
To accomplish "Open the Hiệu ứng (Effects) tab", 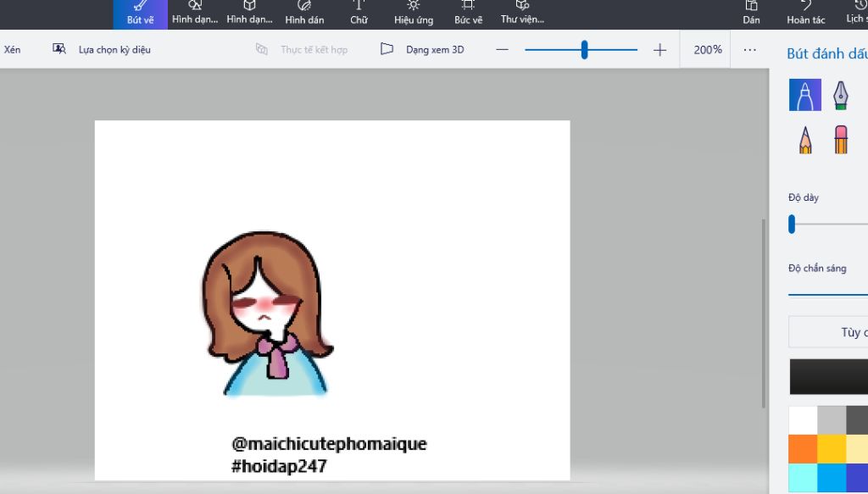I will click(x=414, y=14).
